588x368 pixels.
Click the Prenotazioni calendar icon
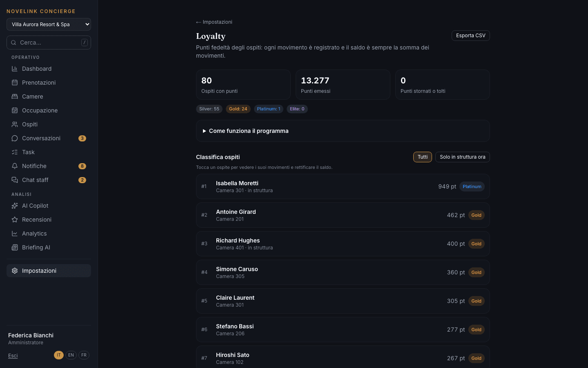pos(15,83)
